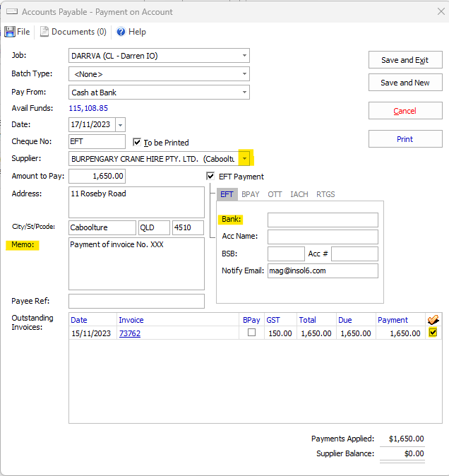The image size is (449, 476).
Task: Deselect payment checkbox on invoice row
Action: click(433, 333)
